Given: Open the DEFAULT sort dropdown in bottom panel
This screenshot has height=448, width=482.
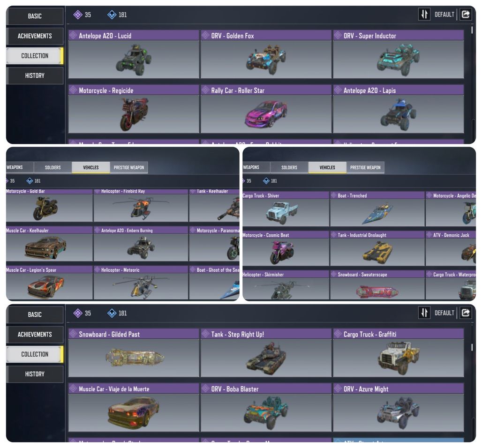Looking at the screenshot, I should click(x=444, y=313).
